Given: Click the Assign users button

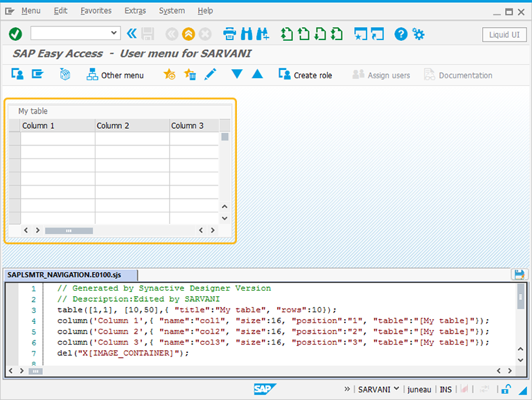Looking at the screenshot, I should point(381,75).
